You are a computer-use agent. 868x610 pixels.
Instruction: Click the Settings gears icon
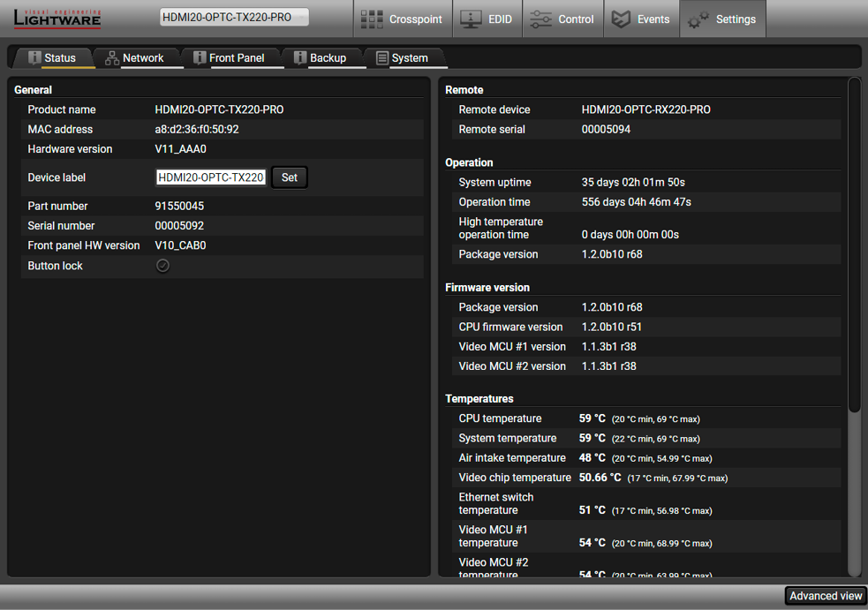tap(698, 19)
